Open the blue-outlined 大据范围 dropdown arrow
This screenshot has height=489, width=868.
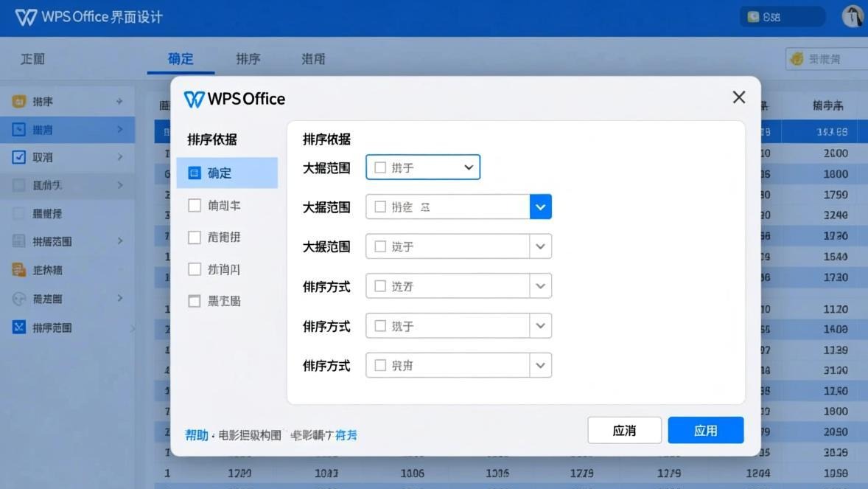click(469, 167)
